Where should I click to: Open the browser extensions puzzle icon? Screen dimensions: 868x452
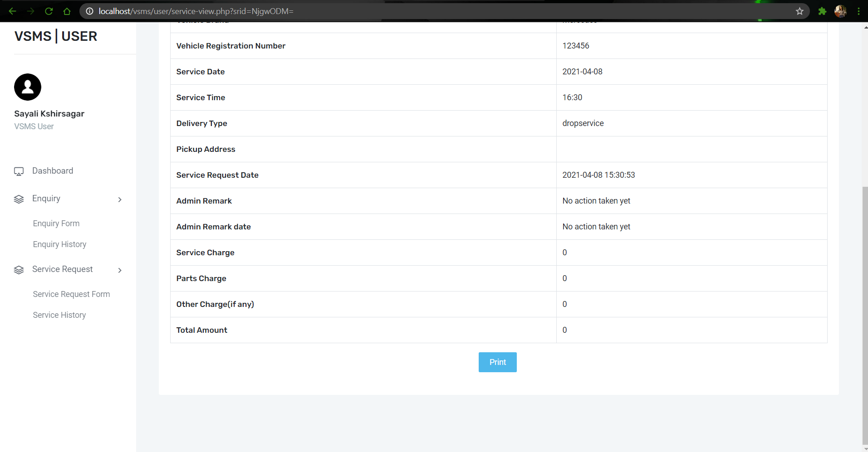(x=822, y=11)
